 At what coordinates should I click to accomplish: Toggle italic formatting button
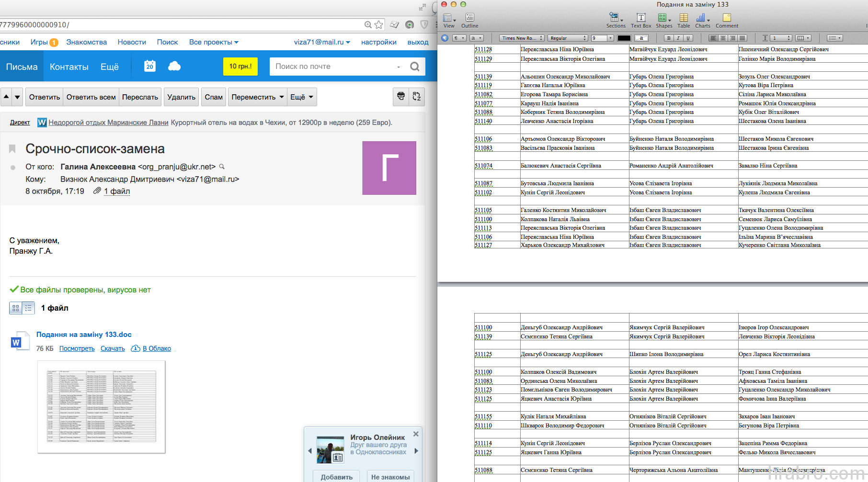click(x=678, y=38)
